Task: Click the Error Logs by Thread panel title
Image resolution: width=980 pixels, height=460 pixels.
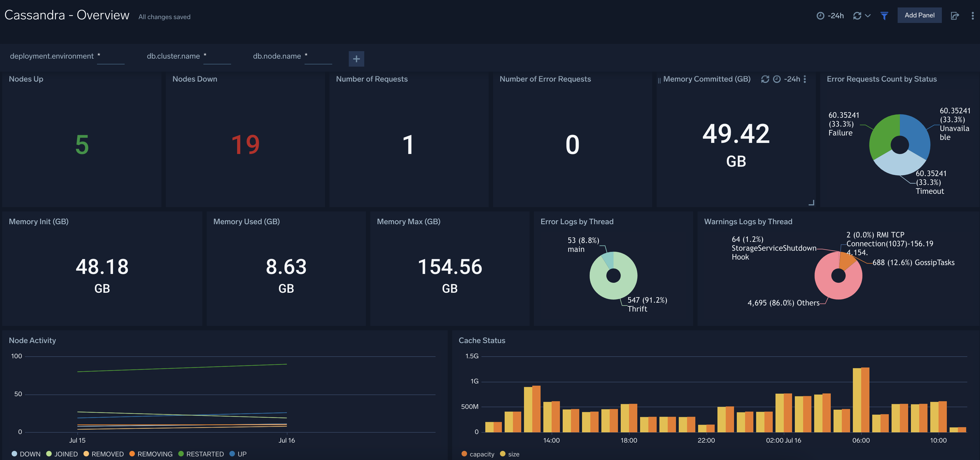Action: 577,221
